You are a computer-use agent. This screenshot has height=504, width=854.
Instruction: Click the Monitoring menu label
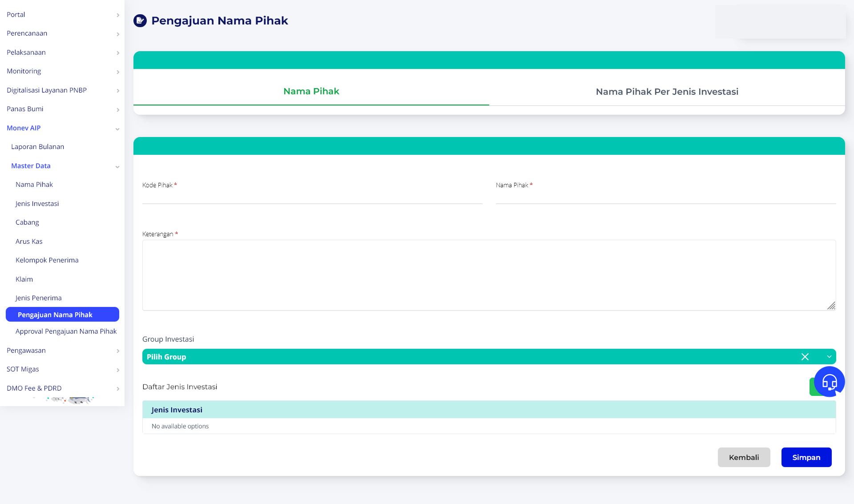24,71
